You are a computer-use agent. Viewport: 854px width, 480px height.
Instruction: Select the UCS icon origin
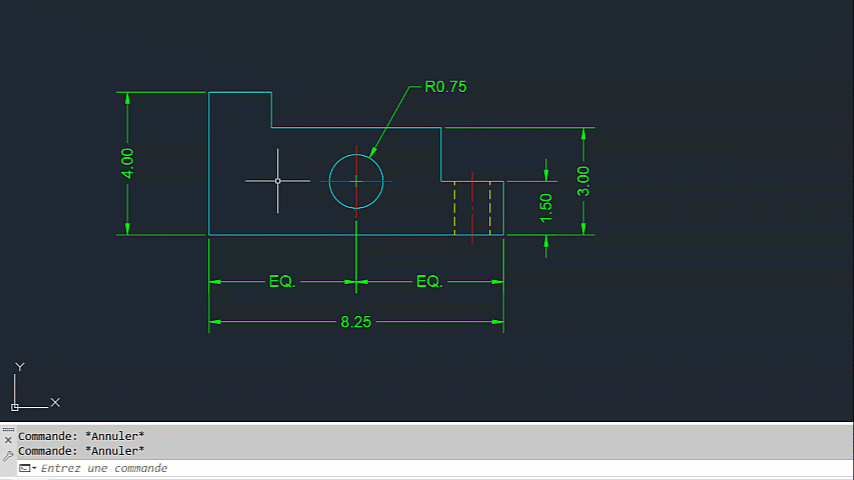click(15, 407)
